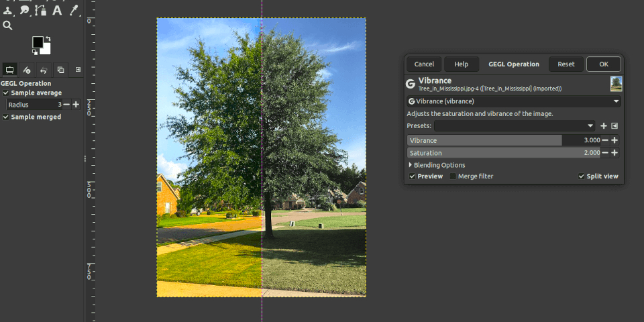Image resolution: width=644 pixels, height=322 pixels.
Task: Save current settings as named preset
Action: click(x=603, y=125)
